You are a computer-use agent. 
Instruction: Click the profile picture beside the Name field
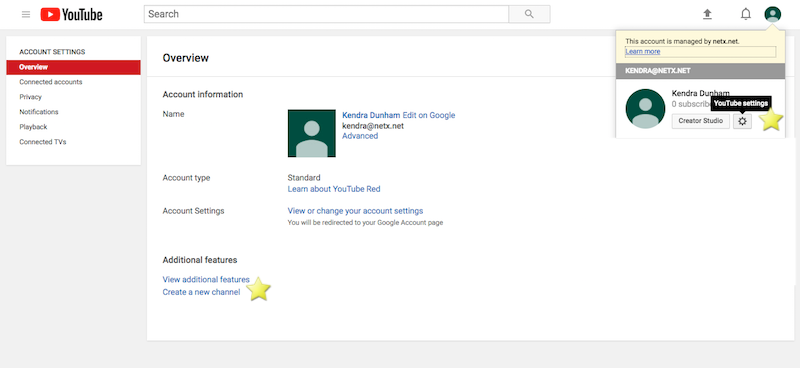coord(312,133)
